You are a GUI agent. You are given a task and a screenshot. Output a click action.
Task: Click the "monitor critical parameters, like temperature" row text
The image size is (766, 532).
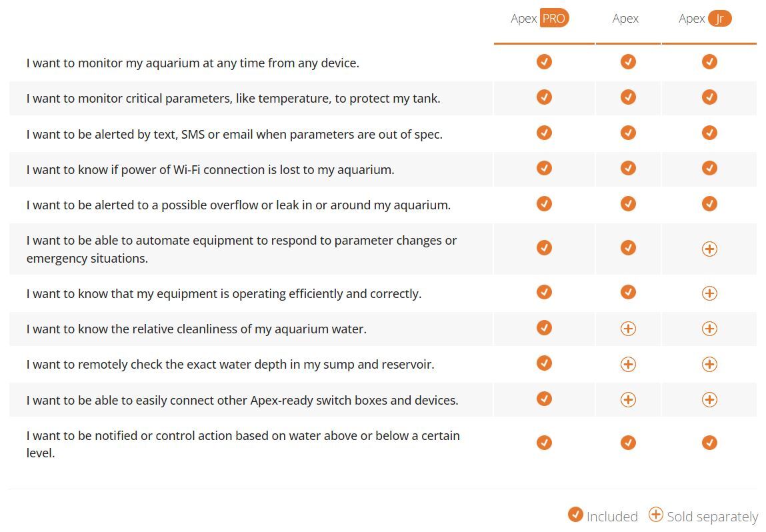pyautogui.click(x=233, y=99)
